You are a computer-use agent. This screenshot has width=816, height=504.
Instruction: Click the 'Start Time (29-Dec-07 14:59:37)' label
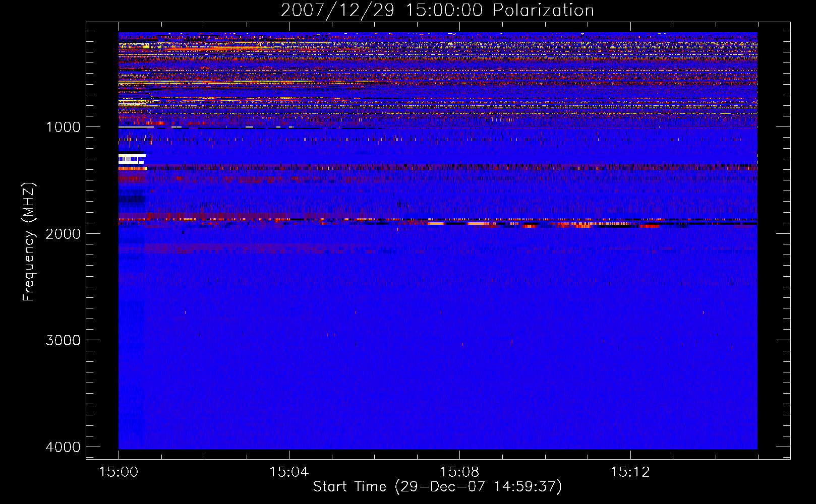(437, 487)
